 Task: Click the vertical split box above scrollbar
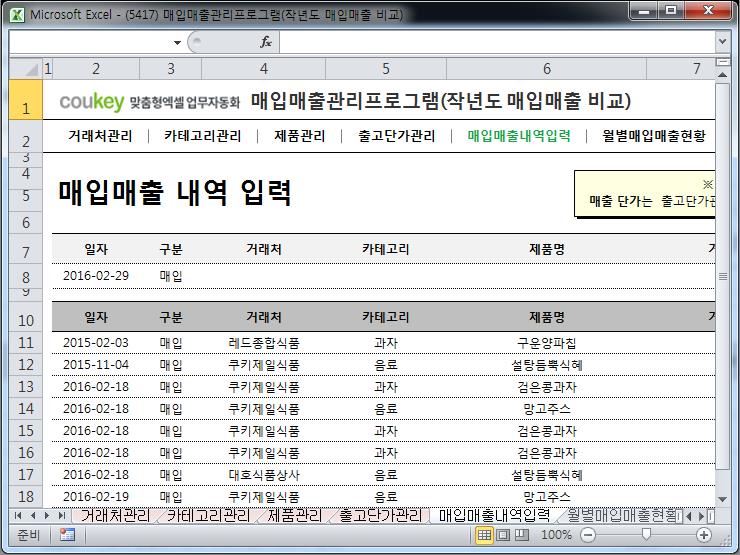point(723,62)
